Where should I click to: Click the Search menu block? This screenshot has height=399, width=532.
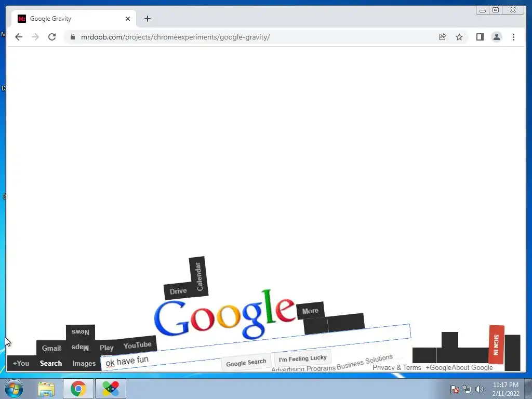coord(51,363)
